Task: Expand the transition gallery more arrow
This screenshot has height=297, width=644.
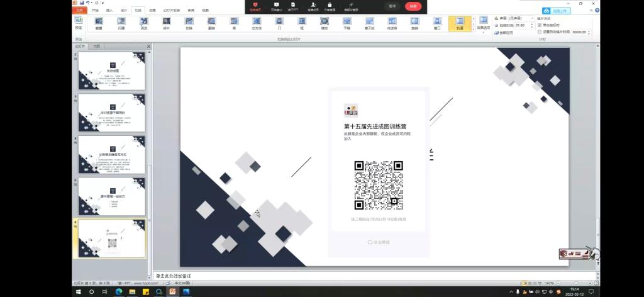Action: [x=474, y=30]
